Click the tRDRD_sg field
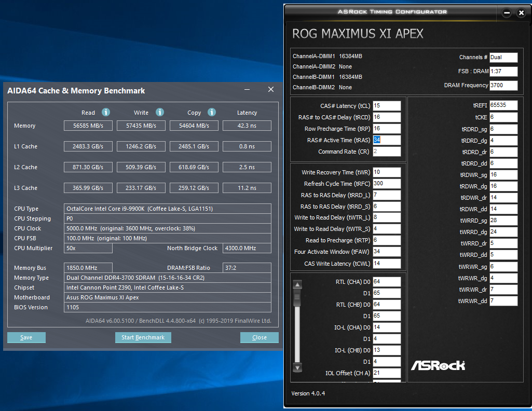 click(x=503, y=129)
